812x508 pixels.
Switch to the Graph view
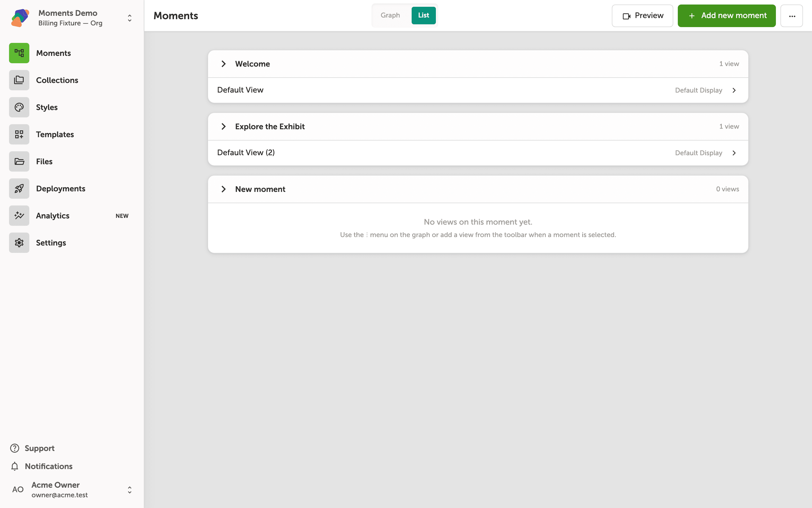click(x=390, y=15)
